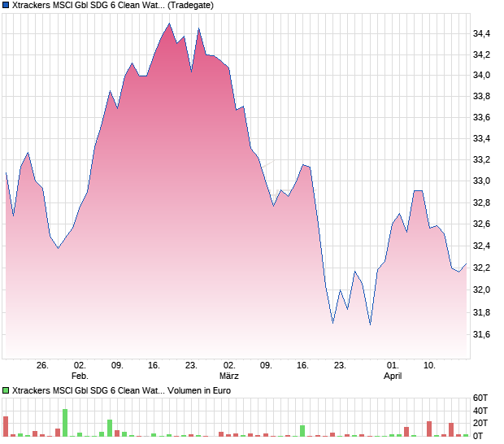Click the 31,6 price axis label
The height and width of the screenshot is (444, 504).
[481, 335]
